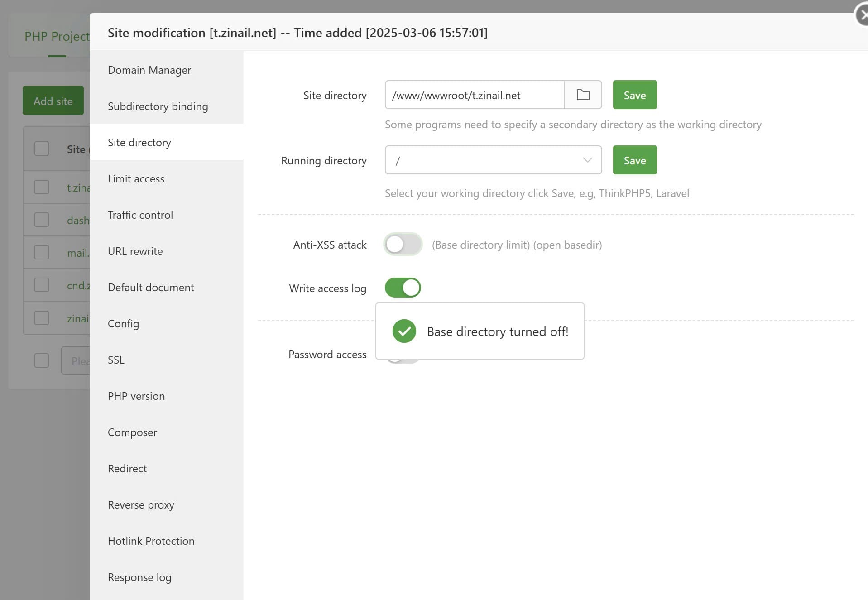Select the Limit access menu item
868x600 pixels.
pos(136,179)
